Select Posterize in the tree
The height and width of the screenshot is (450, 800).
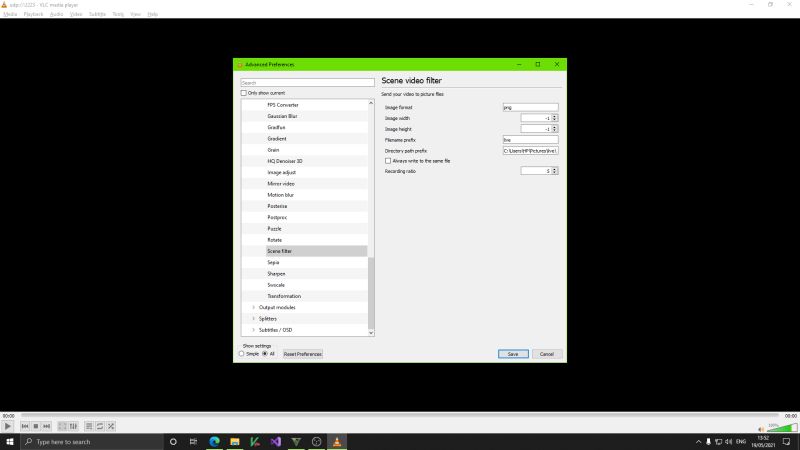click(x=277, y=206)
